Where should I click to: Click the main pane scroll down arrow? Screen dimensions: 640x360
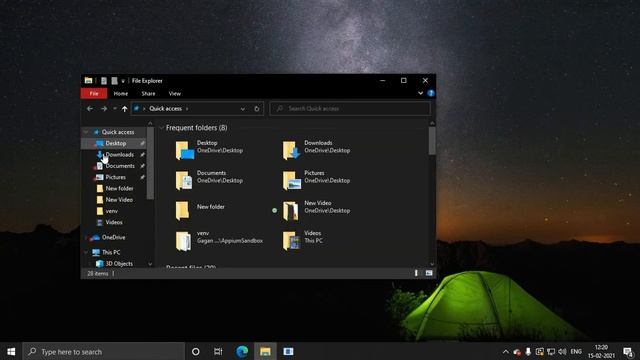432,264
